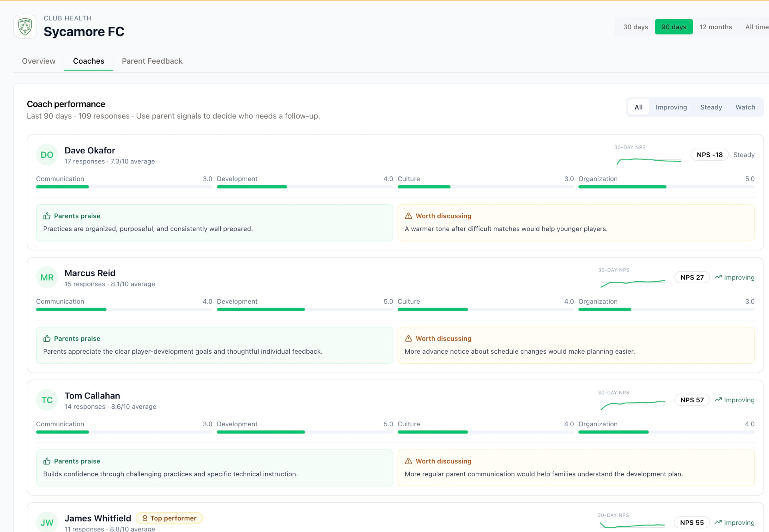This screenshot has height=532, width=769.
Task: Click thumbs-up icon in Dave Okafor's Parents praise
Action: (47, 216)
